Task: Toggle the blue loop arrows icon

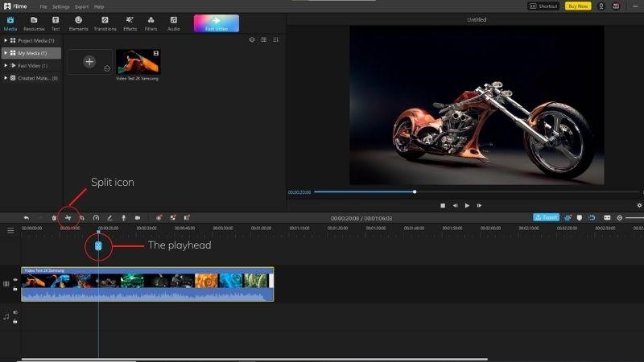Action: [592, 218]
